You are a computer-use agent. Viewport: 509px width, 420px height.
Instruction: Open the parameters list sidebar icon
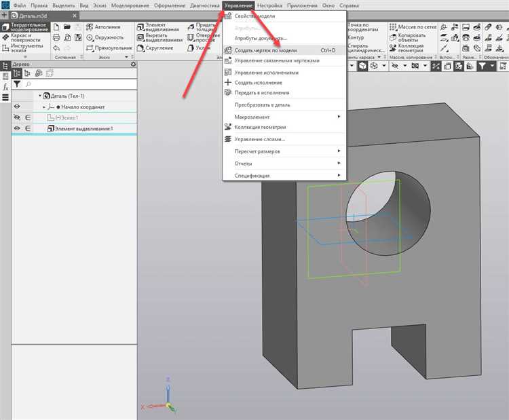[x=5, y=98]
